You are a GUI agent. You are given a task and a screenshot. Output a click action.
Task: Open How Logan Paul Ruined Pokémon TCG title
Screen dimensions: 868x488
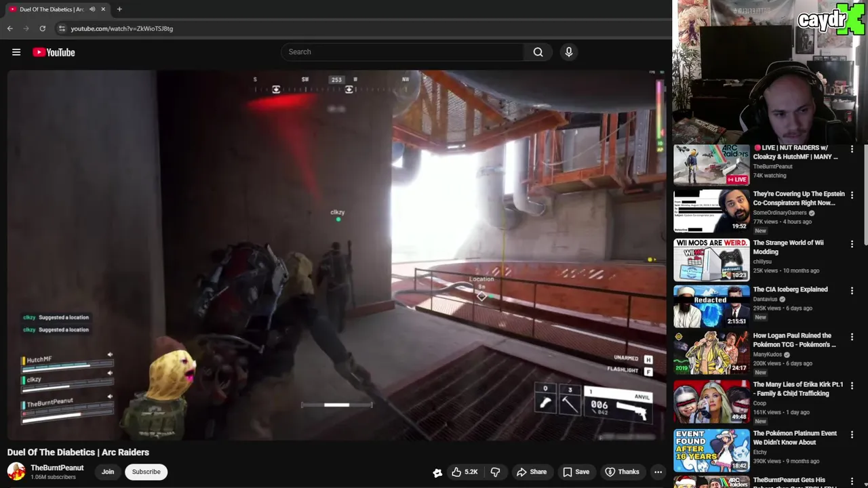794,340
